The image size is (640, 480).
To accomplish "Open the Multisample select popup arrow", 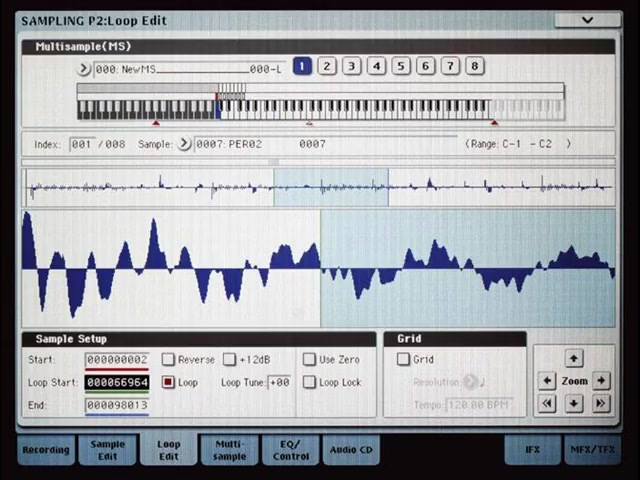I will click(x=83, y=69).
